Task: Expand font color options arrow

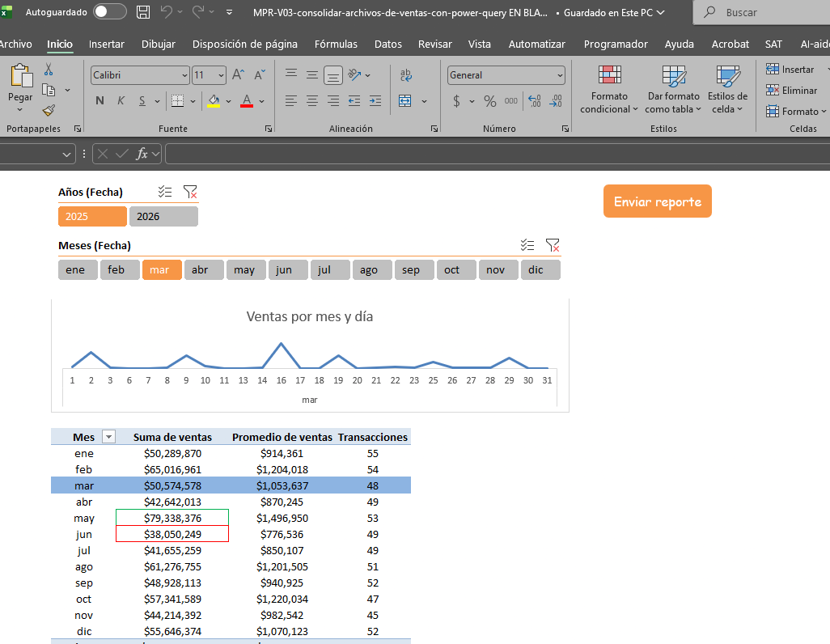Action: click(261, 101)
